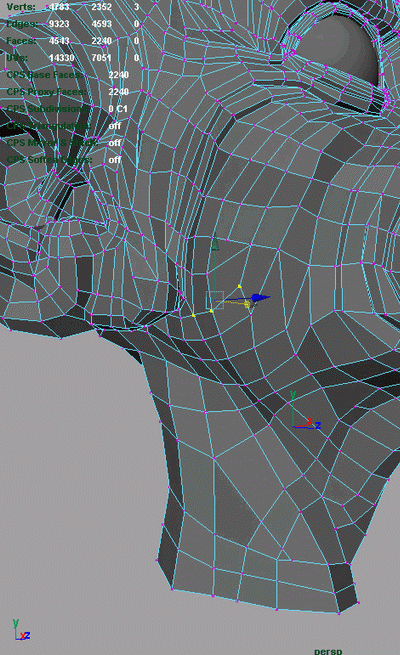
Task: Click the 'UVs:' heads-up display label
Action: coord(17,58)
